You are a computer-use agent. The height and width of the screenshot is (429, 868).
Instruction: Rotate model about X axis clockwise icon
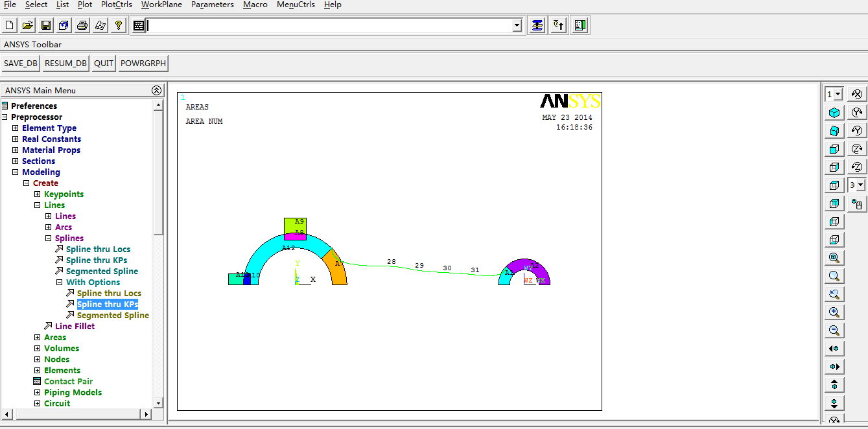(857, 95)
